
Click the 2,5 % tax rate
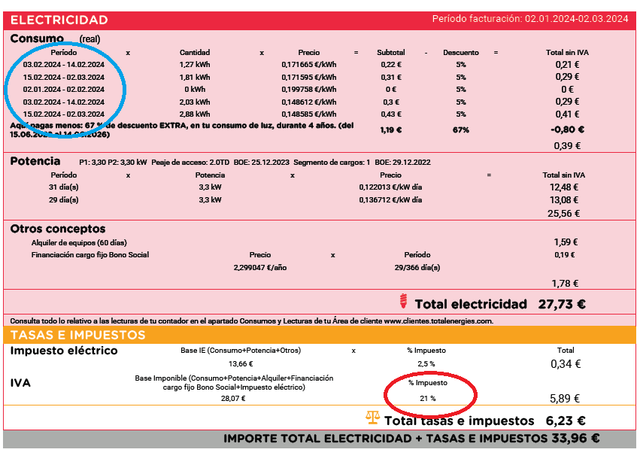click(426, 364)
